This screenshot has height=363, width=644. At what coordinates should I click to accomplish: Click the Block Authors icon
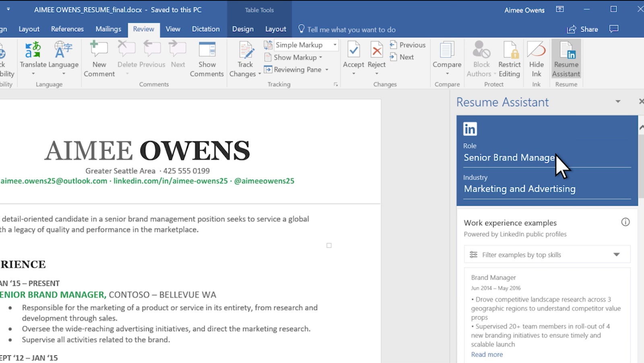(x=481, y=50)
